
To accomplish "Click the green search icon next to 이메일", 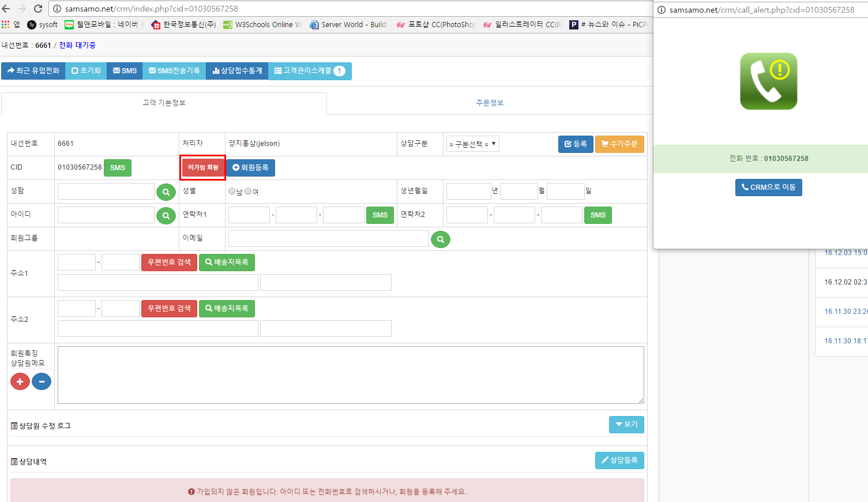I will (440, 239).
